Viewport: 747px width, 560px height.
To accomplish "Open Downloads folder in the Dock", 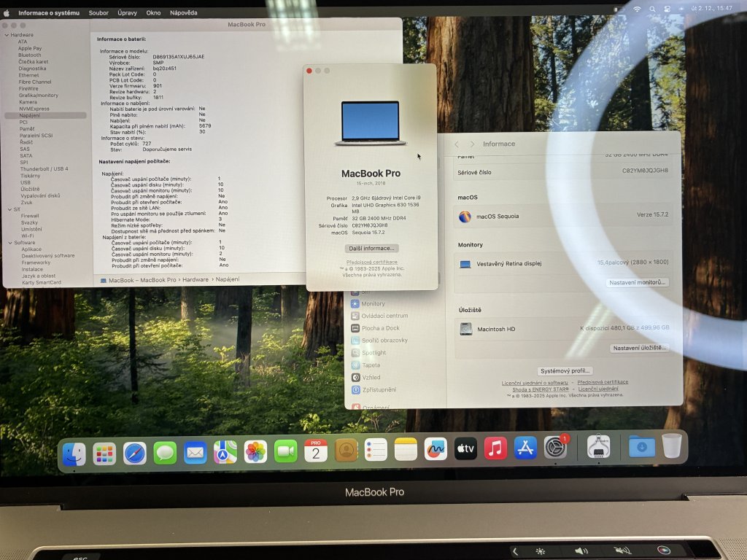I will click(642, 447).
